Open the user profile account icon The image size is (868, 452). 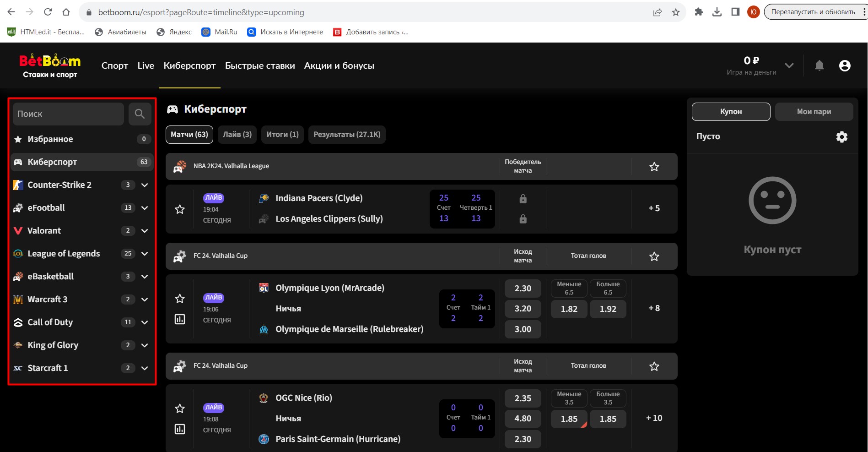click(844, 66)
